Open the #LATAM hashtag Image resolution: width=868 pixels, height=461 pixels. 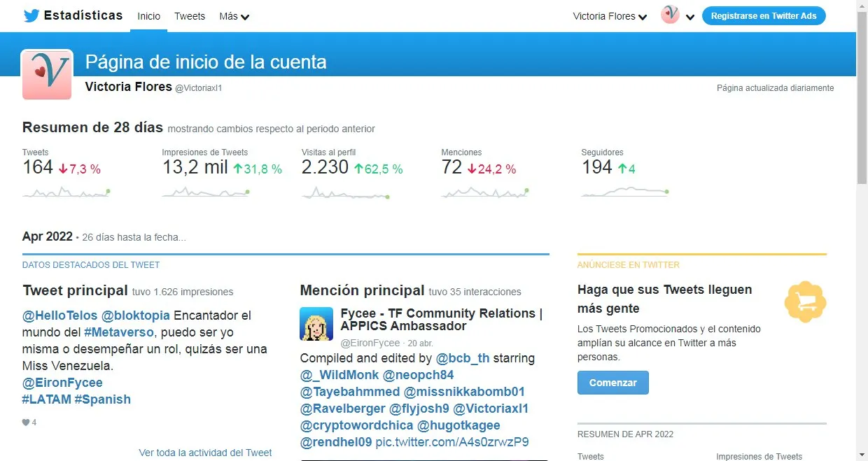[47, 399]
